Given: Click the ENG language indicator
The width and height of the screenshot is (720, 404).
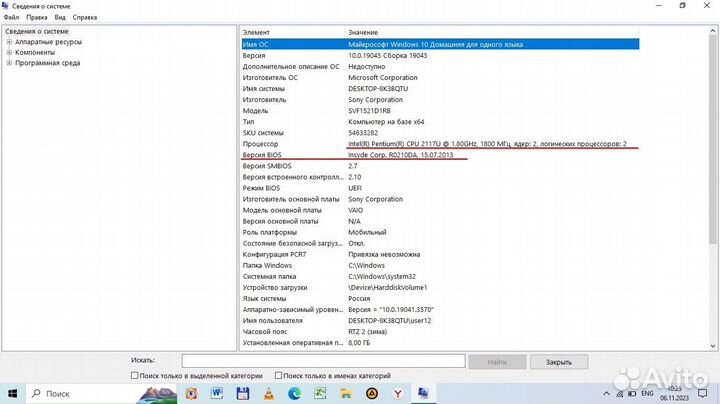Looking at the screenshot, I should pyautogui.click(x=647, y=393).
